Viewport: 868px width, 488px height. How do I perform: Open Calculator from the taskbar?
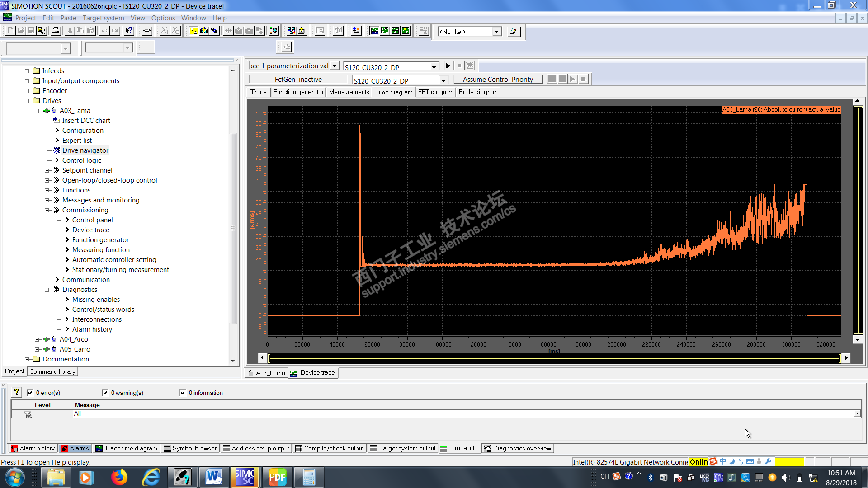309,477
